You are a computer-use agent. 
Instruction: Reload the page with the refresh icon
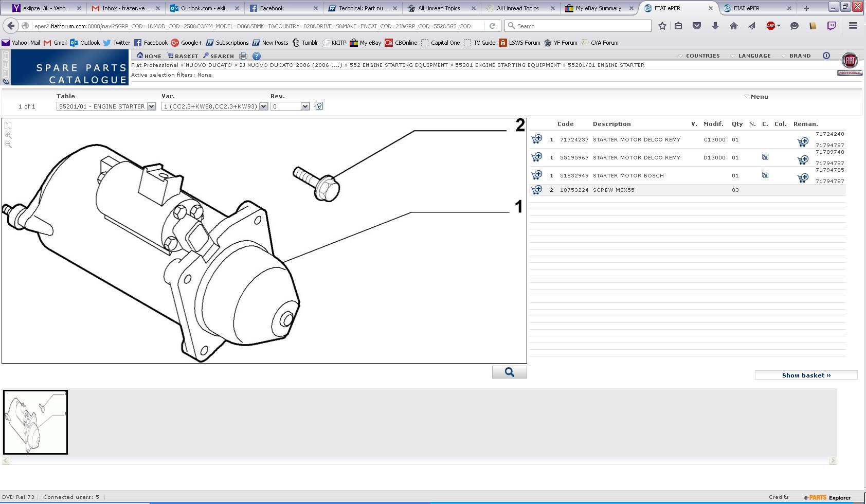[492, 26]
